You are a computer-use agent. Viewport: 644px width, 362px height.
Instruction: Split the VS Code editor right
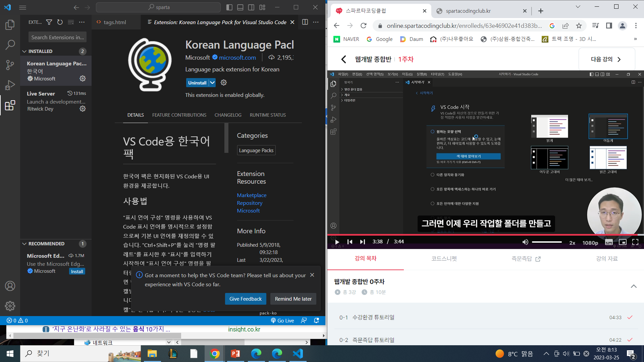[305, 22]
